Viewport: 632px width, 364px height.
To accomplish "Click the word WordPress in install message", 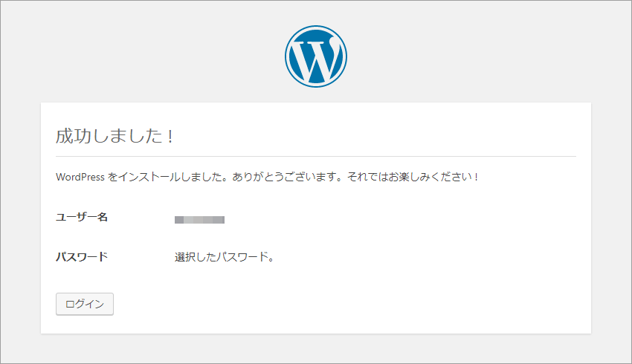I will [x=80, y=177].
